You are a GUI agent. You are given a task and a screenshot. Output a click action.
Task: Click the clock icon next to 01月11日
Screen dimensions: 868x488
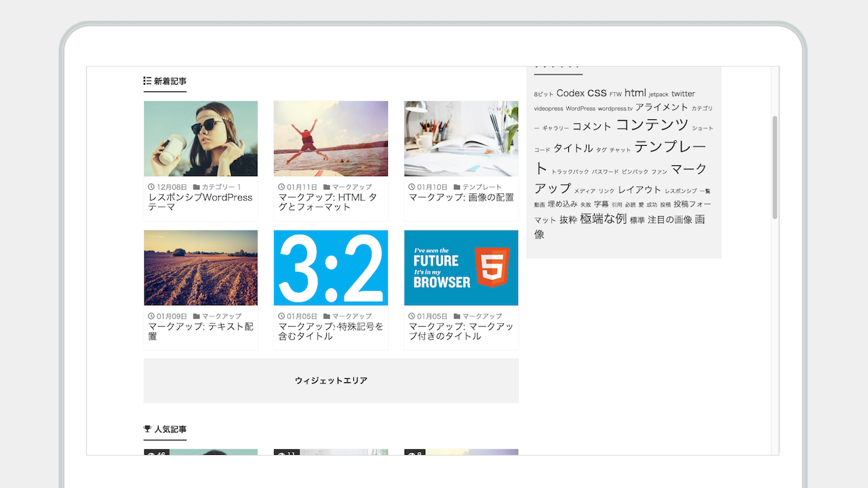[282, 187]
